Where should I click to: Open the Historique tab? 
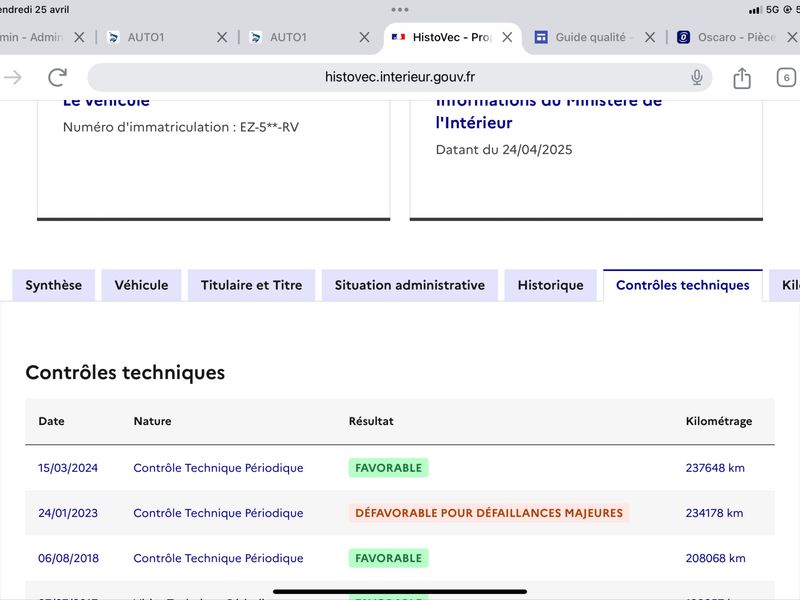coord(551,285)
